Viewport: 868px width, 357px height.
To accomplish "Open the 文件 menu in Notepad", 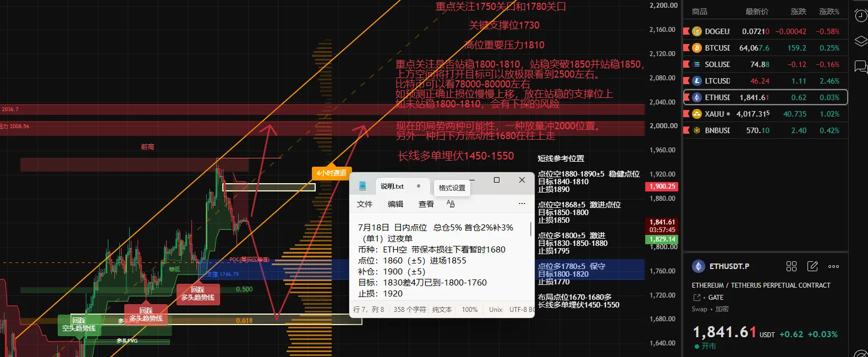I will (365, 204).
